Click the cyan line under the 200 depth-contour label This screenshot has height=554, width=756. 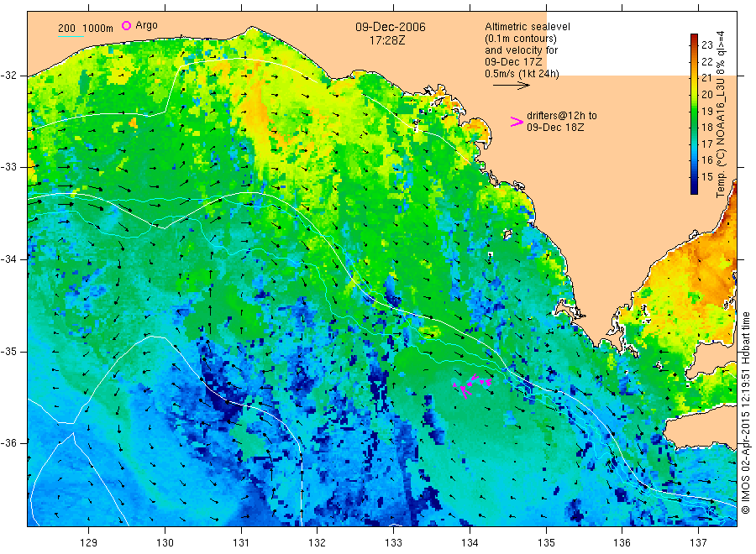71,36
